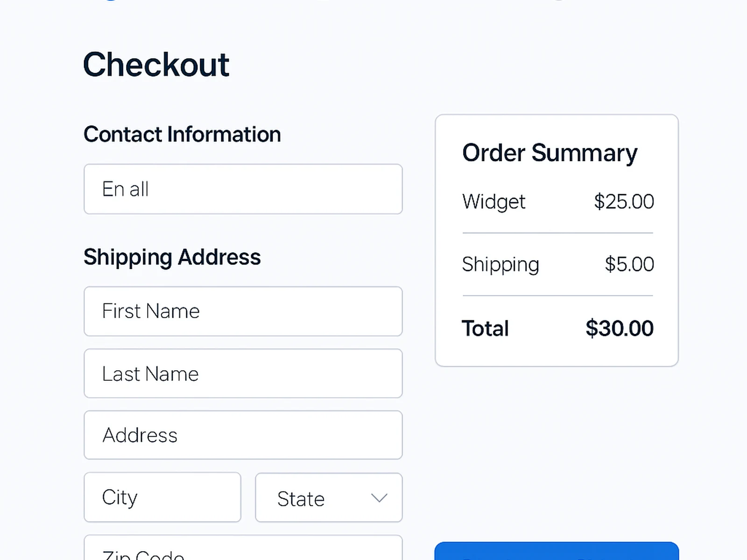Click inside the First Name field
Viewport: 747px width, 560px height.
243,311
